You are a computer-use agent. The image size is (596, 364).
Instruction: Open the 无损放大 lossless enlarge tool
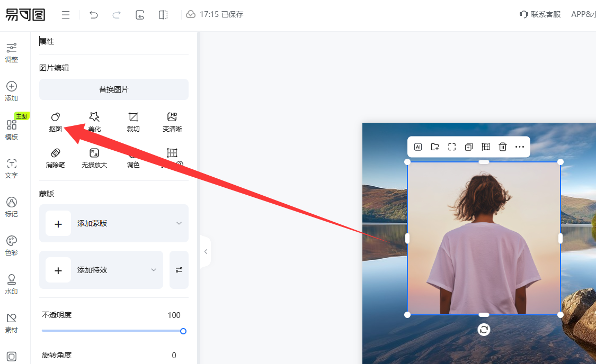pyautogui.click(x=94, y=158)
